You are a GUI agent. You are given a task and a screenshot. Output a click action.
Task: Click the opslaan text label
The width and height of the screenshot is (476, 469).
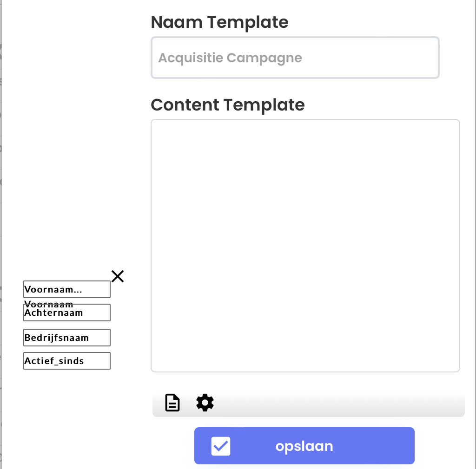click(x=304, y=446)
